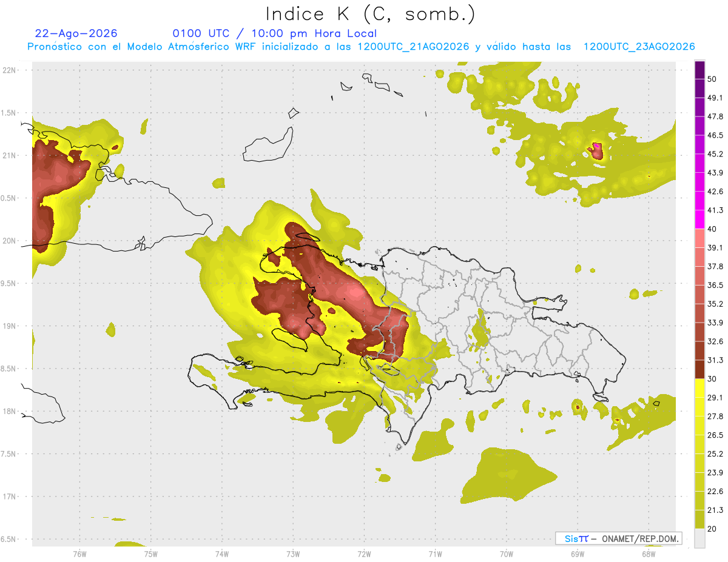
Task: Pick the bright yellow swatch next to 29.1
Action: click(x=699, y=389)
